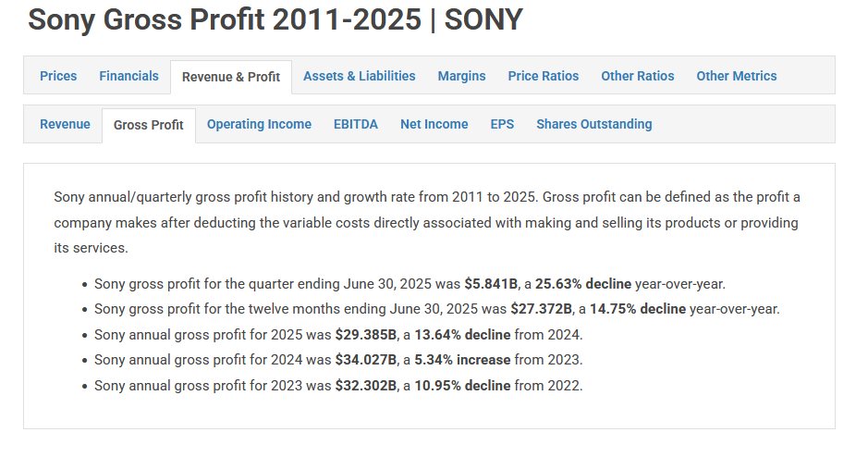Select the Revenue & Profit tab
This screenshot has height=457, width=868.
click(x=231, y=77)
